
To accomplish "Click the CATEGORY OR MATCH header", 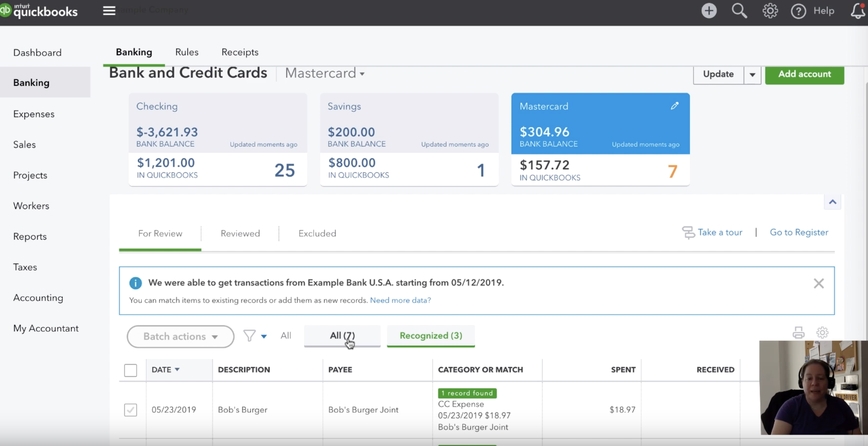I will [481, 370].
